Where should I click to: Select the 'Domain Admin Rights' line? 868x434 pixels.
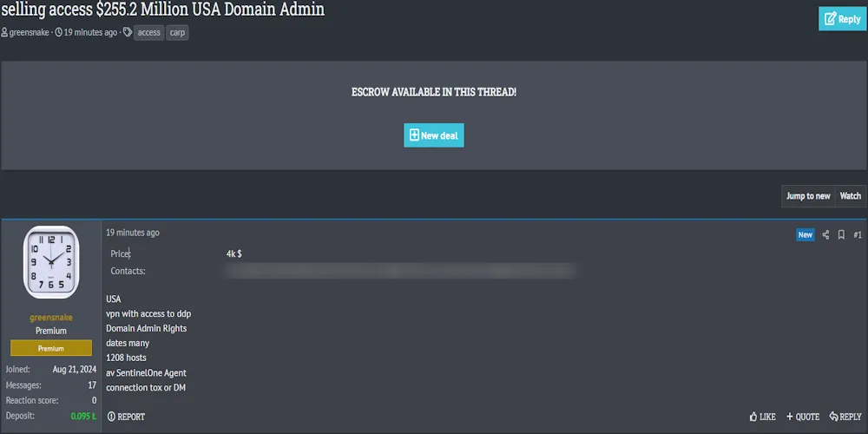(x=146, y=328)
